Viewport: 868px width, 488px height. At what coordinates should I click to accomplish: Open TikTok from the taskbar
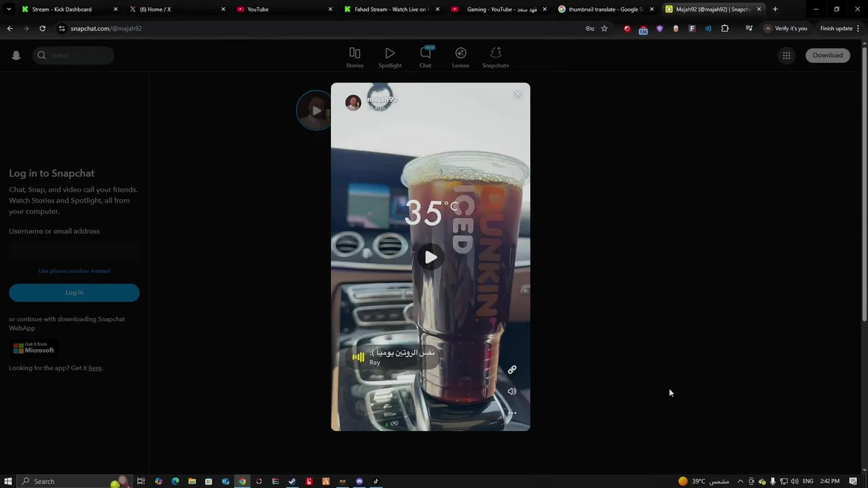click(376, 481)
